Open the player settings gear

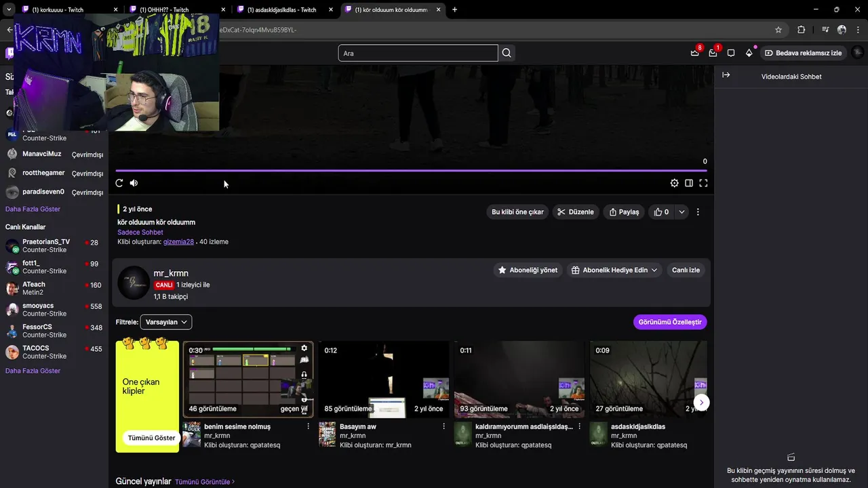pyautogui.click(x=674, y=183)
